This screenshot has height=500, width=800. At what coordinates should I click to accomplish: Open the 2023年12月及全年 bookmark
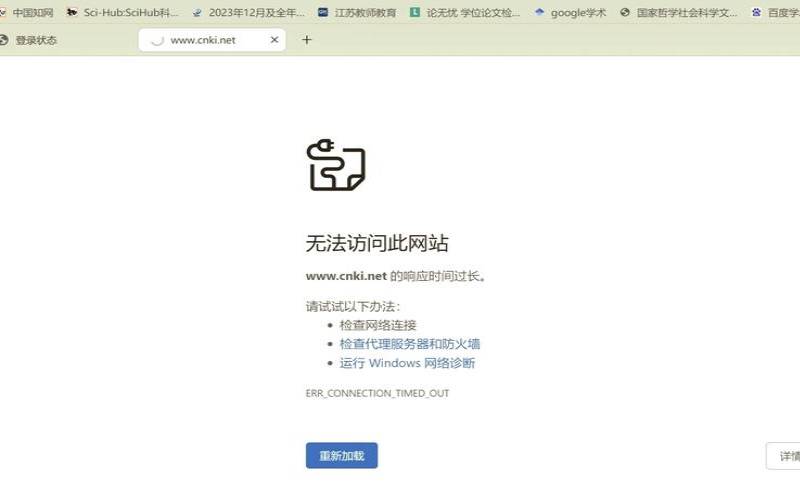[248, 12]
